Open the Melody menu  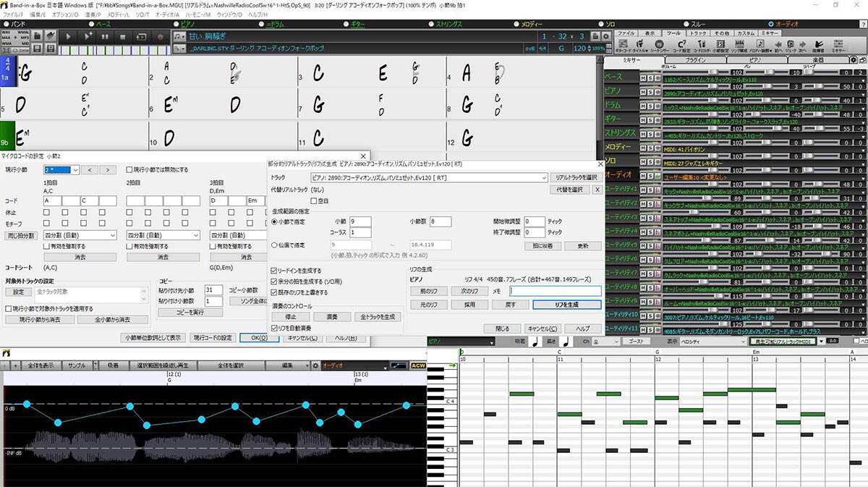click(119, 14)
